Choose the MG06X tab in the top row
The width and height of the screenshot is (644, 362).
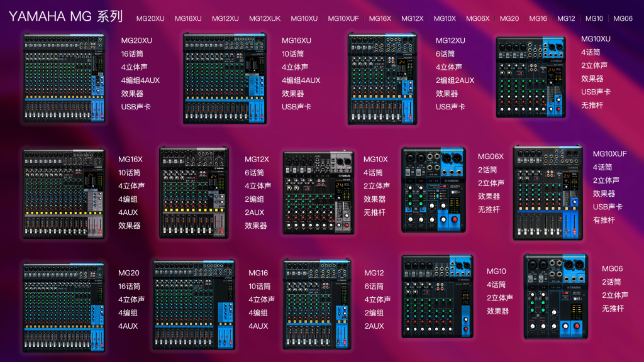point(478,19)
